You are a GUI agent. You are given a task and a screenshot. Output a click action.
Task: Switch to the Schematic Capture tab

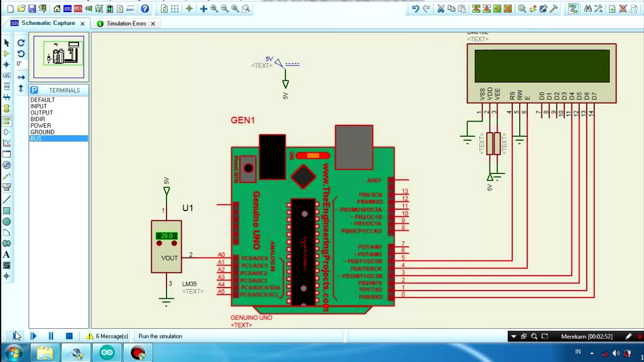[48, 23]
